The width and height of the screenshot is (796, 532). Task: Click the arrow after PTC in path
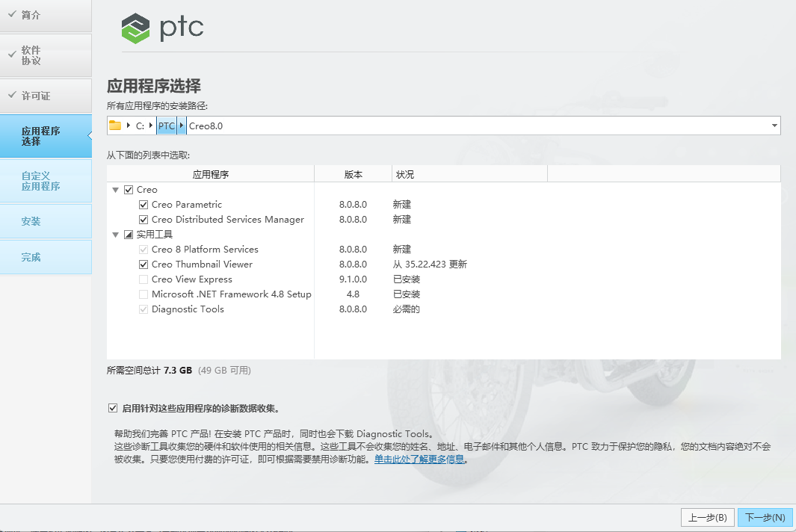point(182,126)
